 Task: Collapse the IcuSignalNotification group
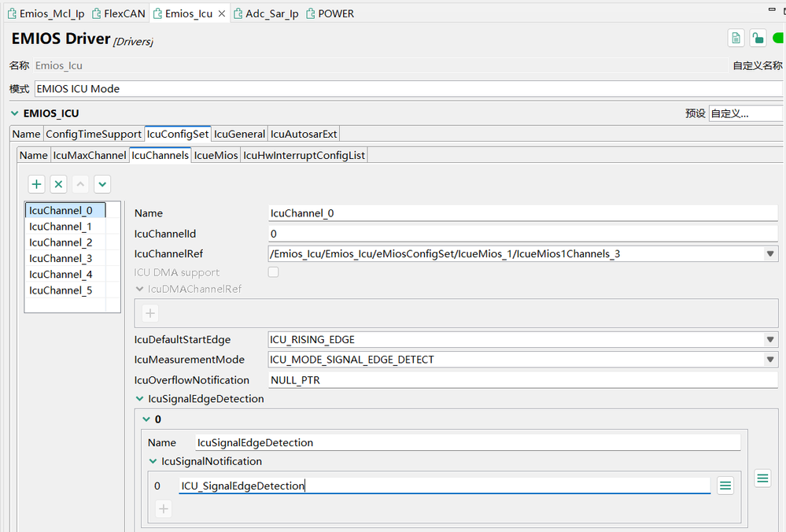click(153, 462)
